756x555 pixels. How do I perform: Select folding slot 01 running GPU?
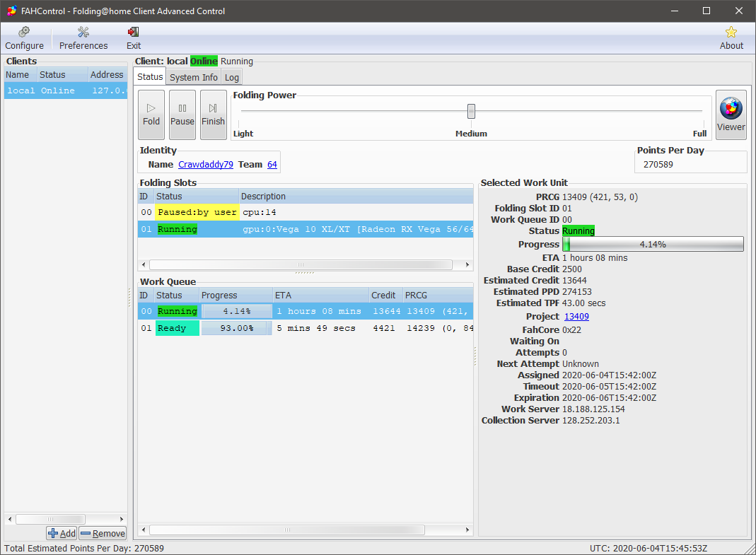[x=306, y=229]
